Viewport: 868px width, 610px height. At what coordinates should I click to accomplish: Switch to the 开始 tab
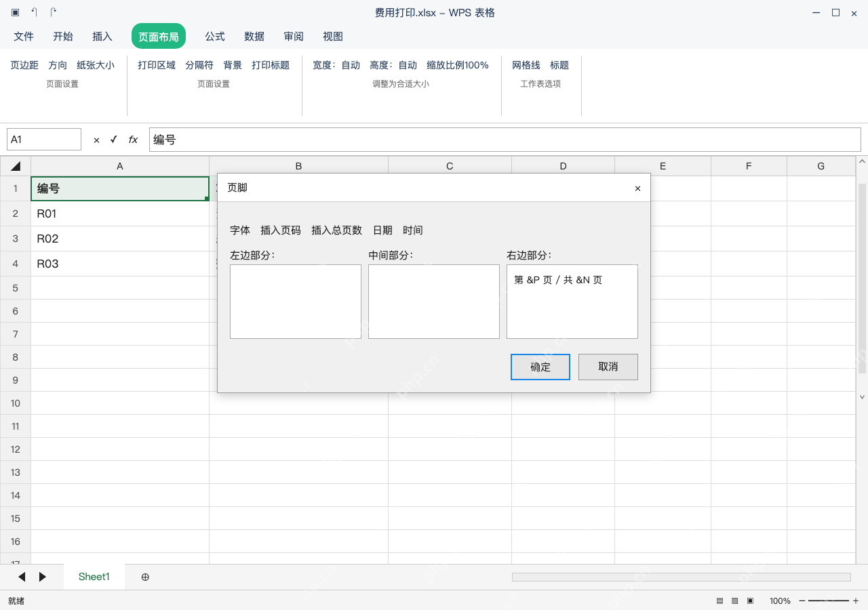point(63,37)
